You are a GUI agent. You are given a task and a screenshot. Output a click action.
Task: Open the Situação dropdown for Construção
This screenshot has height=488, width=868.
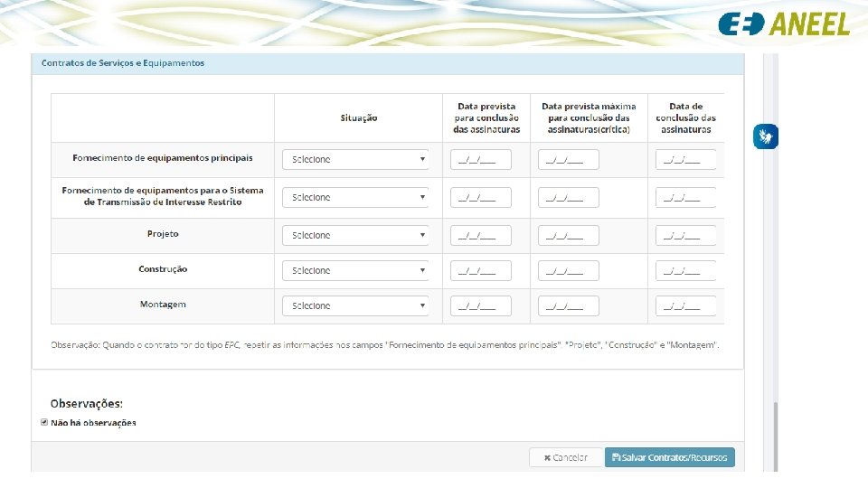[x=355, y=270]
